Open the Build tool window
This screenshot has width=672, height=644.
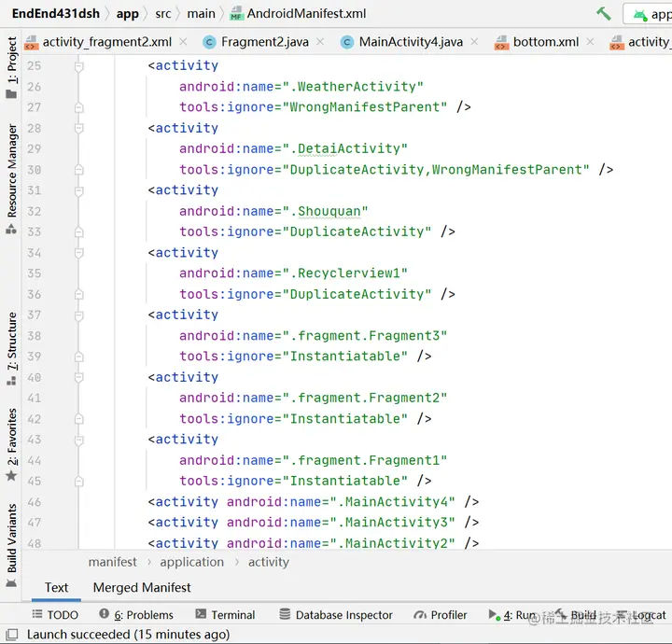coord(576,615)
